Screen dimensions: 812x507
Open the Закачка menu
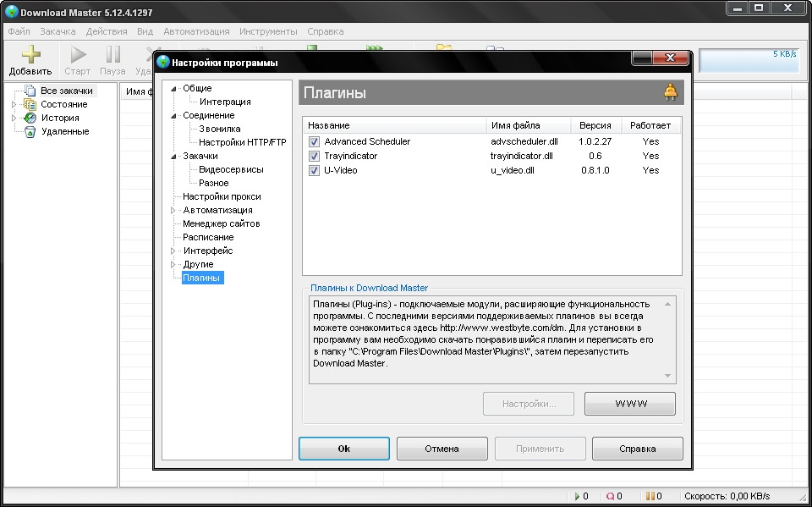[58, 31]
